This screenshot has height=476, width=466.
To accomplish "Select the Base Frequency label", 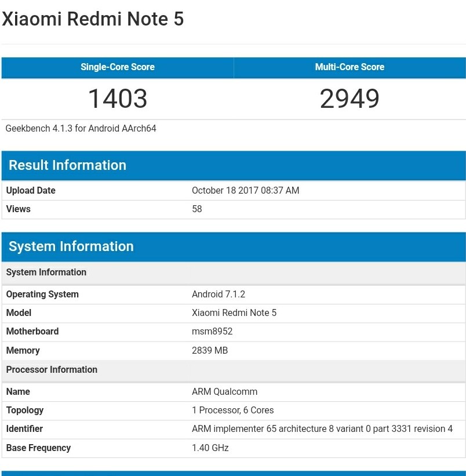I will [x=38, y=448].
